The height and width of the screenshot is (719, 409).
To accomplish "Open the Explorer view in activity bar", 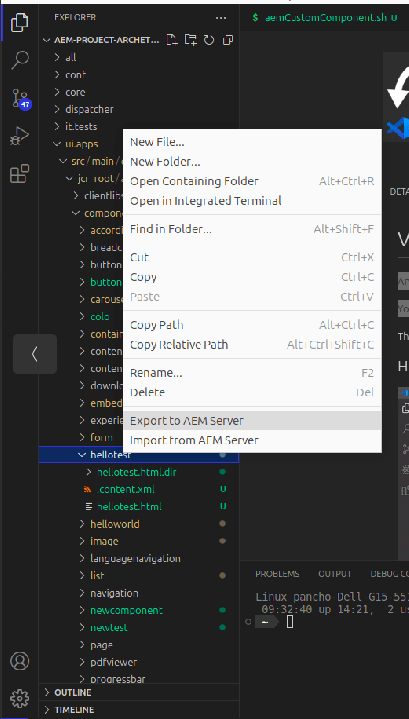I will [19, 22].
